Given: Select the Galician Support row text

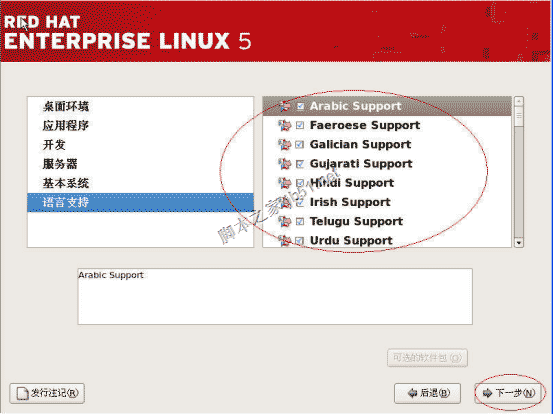Looking at the screenshot, I should pos(360,144).
